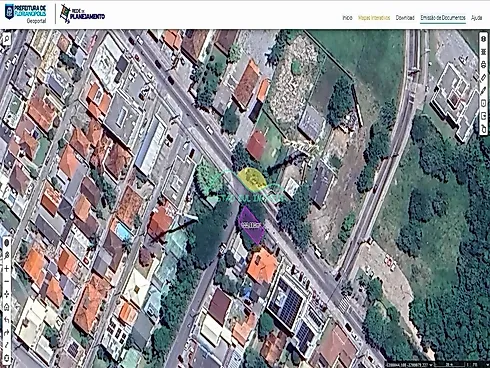This screenshot has height=368, width=490.
Task: Open the Ajuda menu item
Action: click(x=476, y=18)
